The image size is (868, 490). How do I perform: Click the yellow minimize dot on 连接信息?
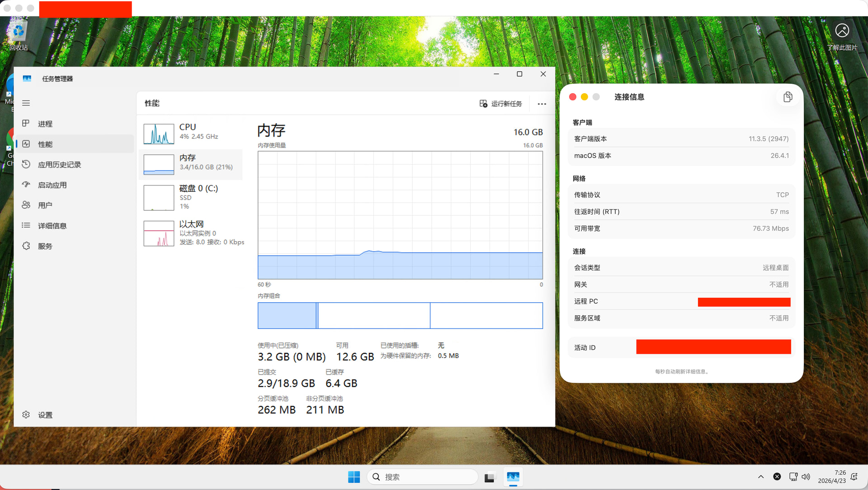tap(584, 97)
